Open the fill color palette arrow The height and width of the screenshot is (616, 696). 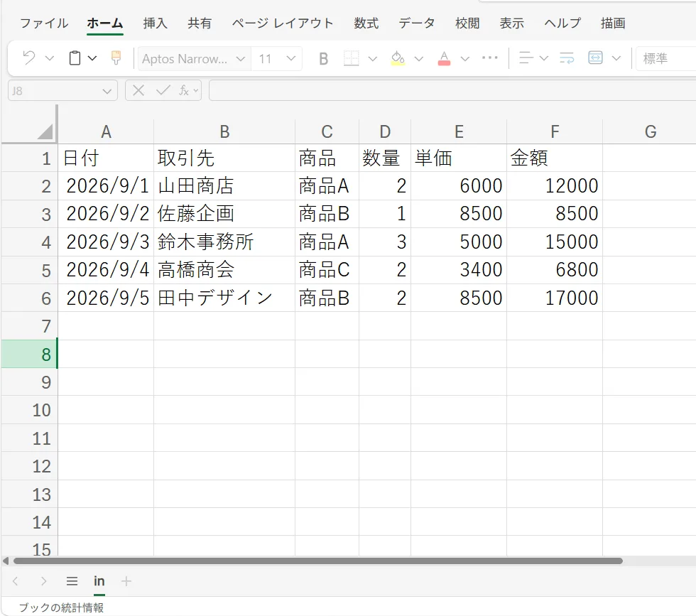419,59
